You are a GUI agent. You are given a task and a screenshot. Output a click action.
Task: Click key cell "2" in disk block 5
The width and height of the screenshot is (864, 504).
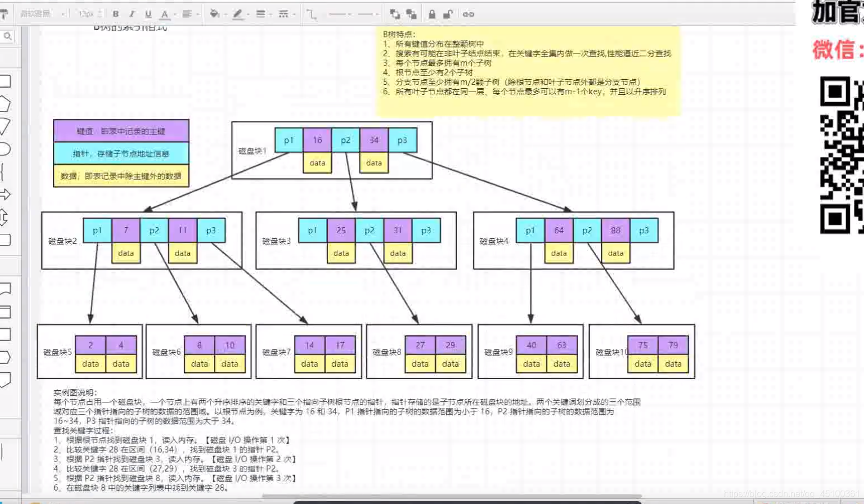[x=90, y=345]
